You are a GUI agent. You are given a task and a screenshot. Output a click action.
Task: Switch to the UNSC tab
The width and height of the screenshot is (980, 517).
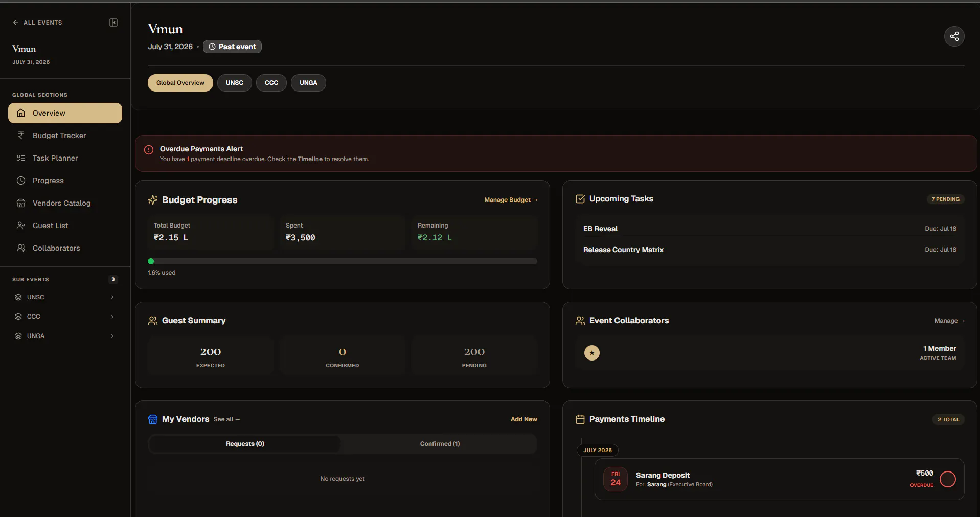[235, 83]
